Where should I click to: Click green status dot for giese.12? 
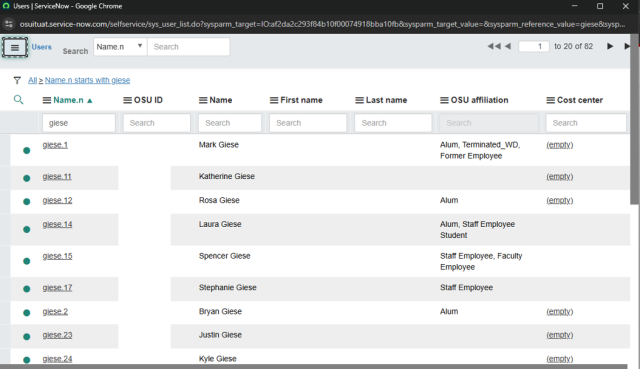[x=27, y=202]
